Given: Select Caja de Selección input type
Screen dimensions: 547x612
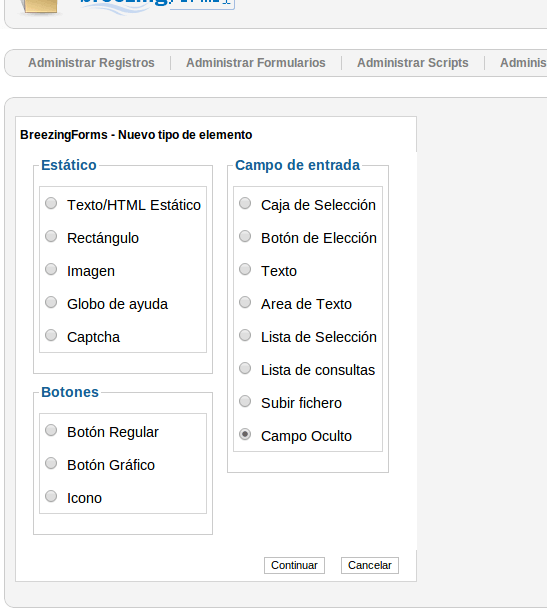Looking at the screenshot, I should click(245, 203).
